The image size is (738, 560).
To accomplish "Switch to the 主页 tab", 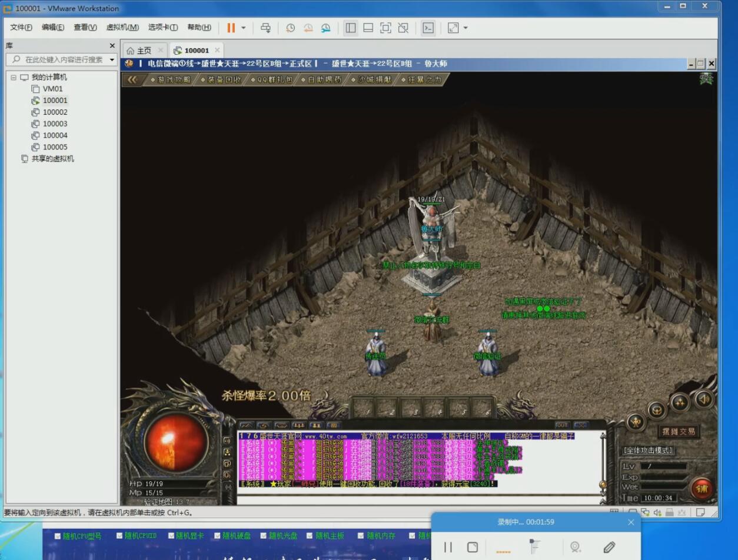I will click(x=144, y=51).
